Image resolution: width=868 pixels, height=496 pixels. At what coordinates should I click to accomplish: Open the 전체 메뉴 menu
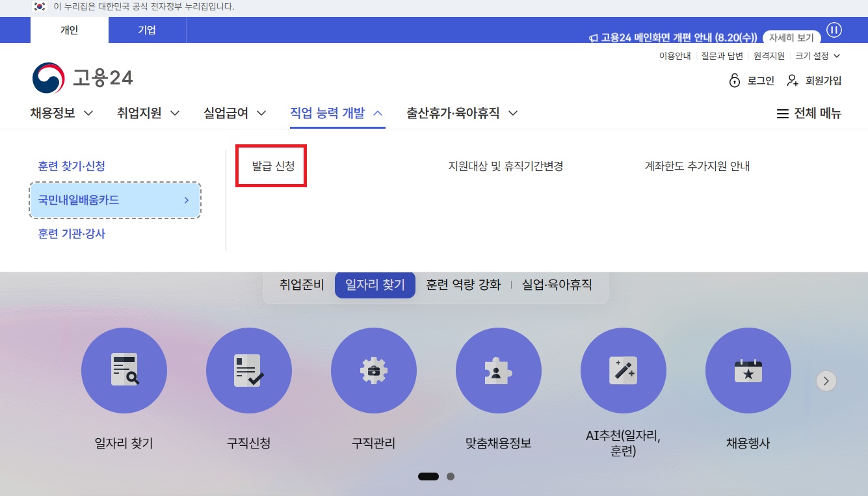coord(808,113)
